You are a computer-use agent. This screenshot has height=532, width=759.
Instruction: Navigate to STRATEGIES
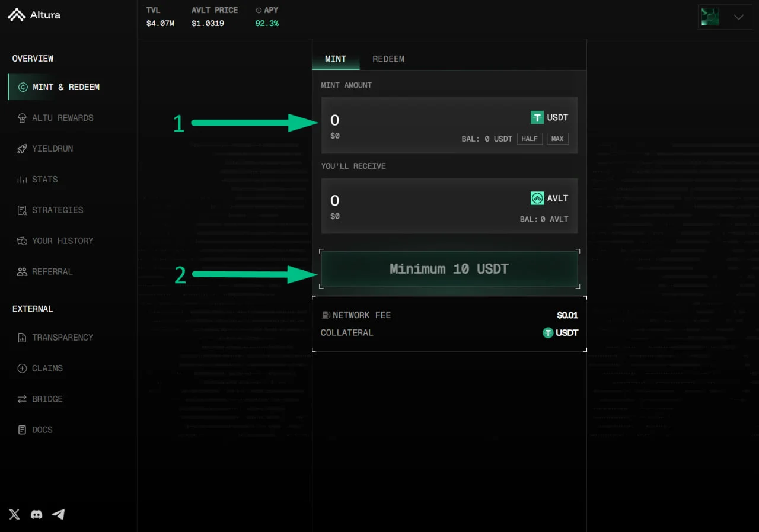click(58, 210)
